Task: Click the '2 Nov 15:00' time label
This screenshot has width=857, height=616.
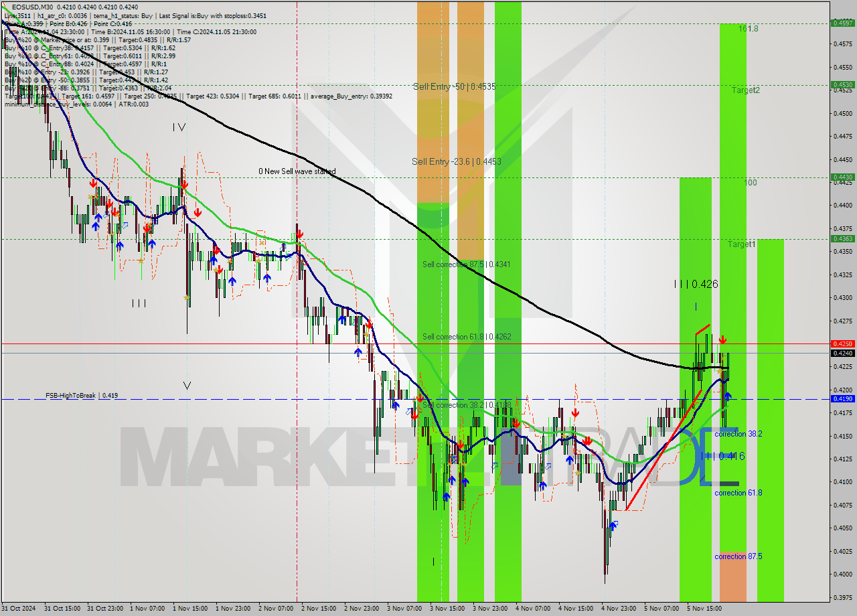Action: coord(319,608)
